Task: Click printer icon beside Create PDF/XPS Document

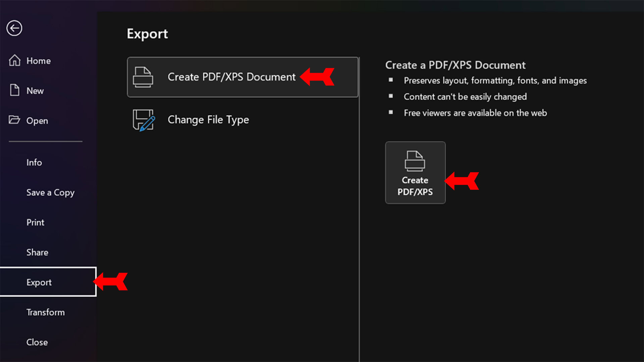Action: click(x=143, y=77)
